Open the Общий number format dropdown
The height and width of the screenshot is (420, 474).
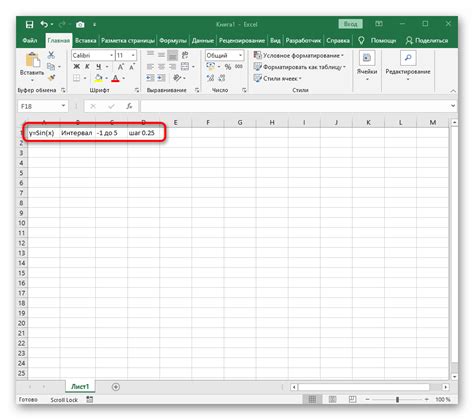[240, 55]
